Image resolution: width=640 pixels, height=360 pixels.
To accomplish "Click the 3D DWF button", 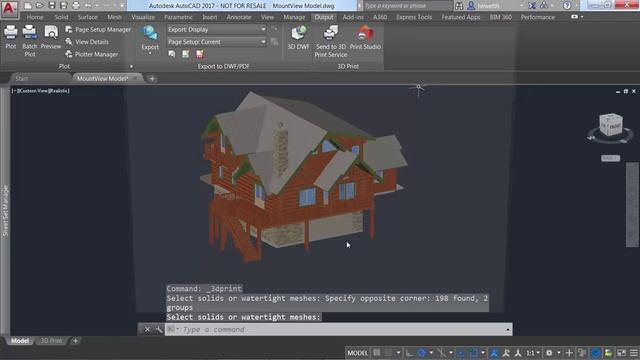I will click(x=298, y=38).
